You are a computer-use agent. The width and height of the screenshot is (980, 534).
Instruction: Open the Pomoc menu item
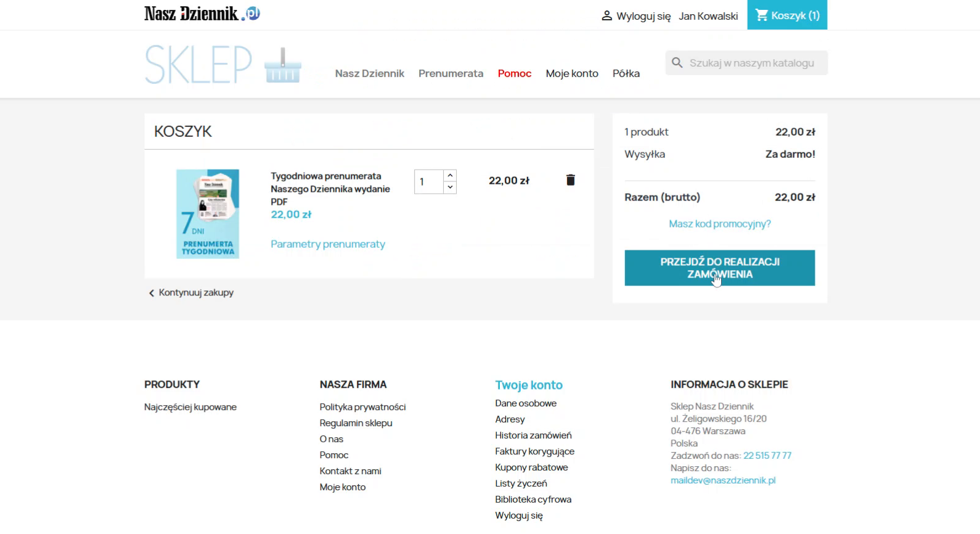[x=514, y=73]
